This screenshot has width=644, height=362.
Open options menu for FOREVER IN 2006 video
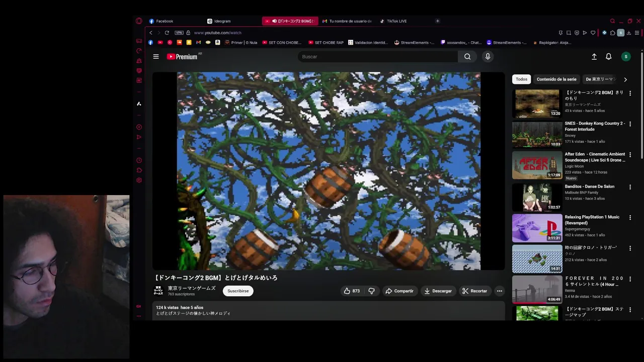click(x=630, y=279)
